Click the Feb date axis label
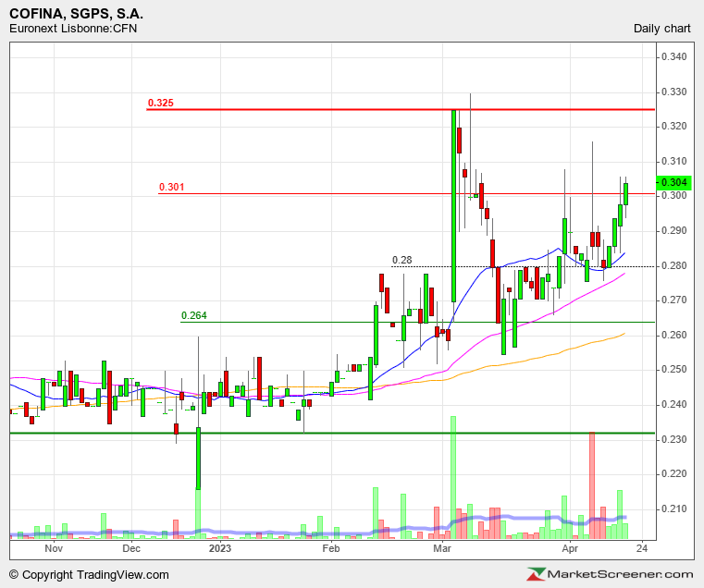Screen dimensions: 704x588 tap(331, 548)
